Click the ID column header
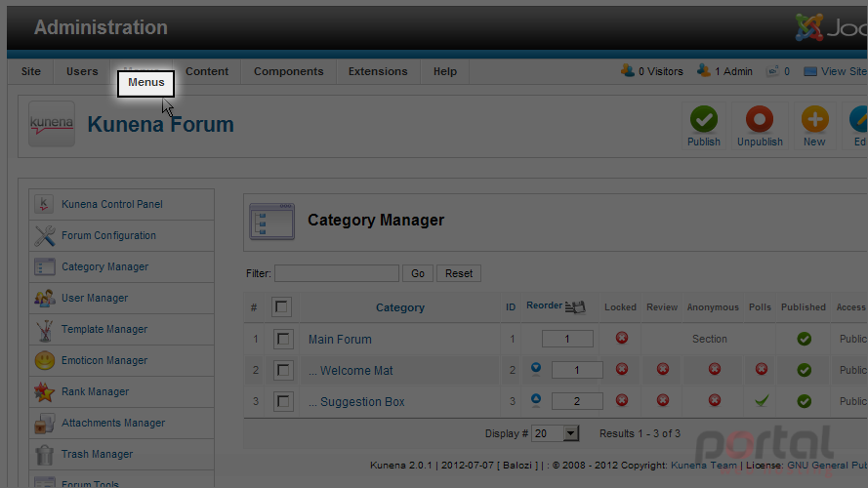Image resolution: width=868 pixels, height=488 pixels. (x=511, y=307)
